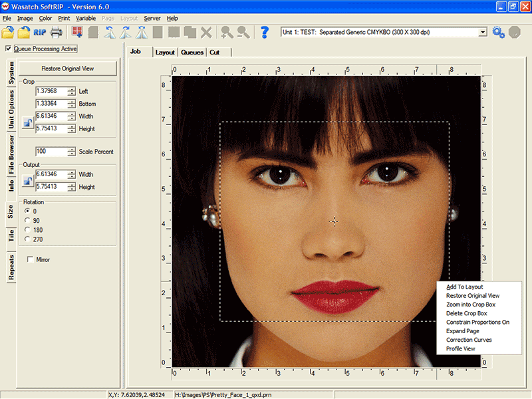Screen dimensions: 532x399
Task: Open the Color menu
Action: click(x=45, y=18)
